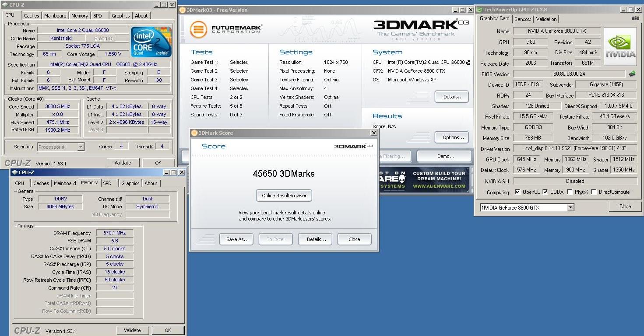Image resolution: width=644 pixels, height=336 pixels.
Task: Click the Core Voltage value 1.560 V
Action: click(x=113, y=54)
